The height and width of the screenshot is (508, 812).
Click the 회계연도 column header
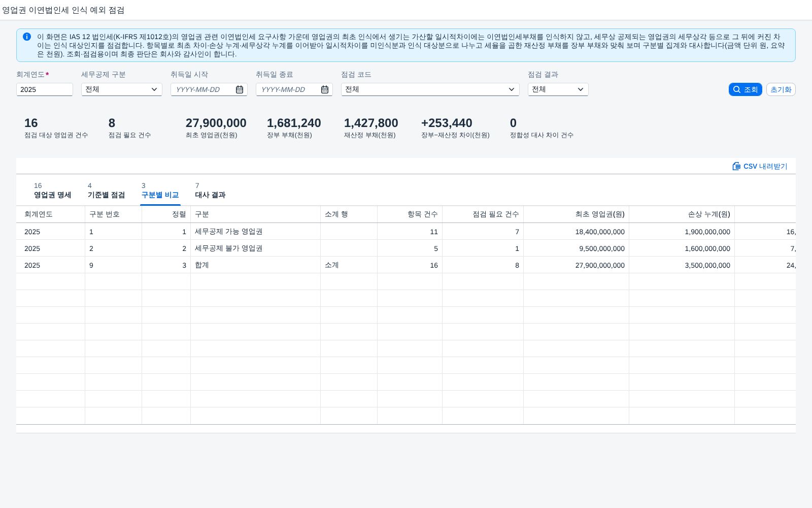(51, 214)
